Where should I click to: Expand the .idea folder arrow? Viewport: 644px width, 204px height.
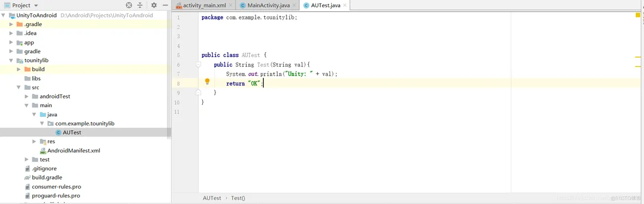11,33
